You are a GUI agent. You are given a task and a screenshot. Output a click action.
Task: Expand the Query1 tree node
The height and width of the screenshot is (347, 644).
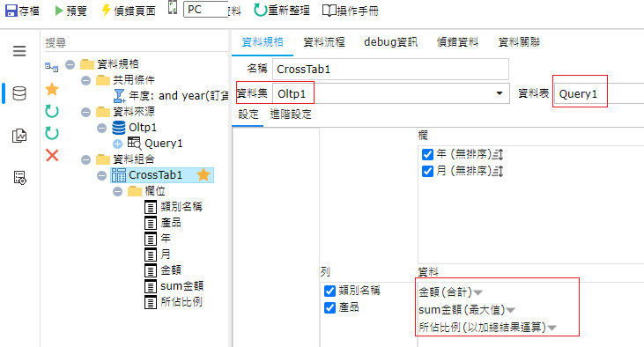[x=117, y=144]
